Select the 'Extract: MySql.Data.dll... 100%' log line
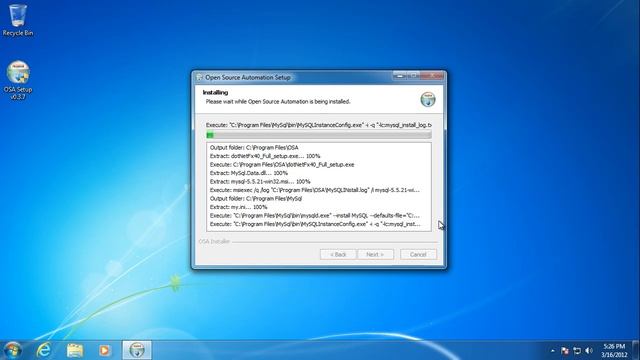640x360 pixels. 249,173
